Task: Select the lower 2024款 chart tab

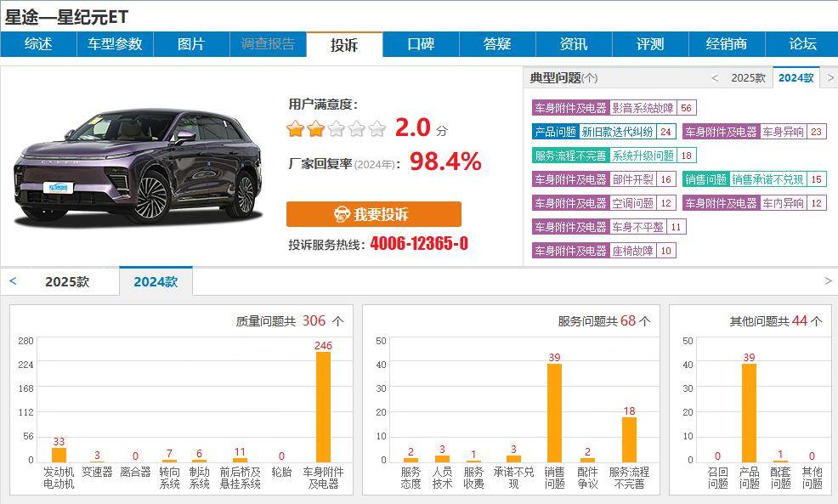Action: [x=156, y=281]
